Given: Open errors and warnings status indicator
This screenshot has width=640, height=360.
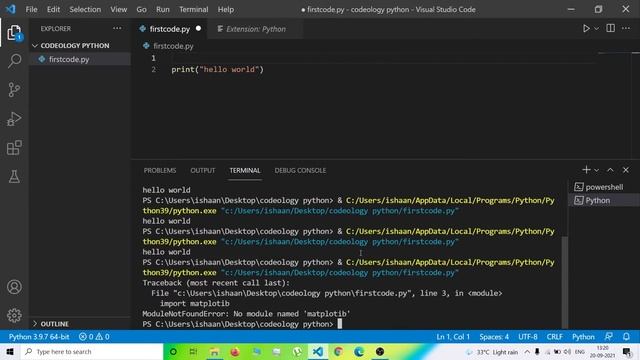Looking at the screenshot, I should pyautogui.click(x=94, y=337).
